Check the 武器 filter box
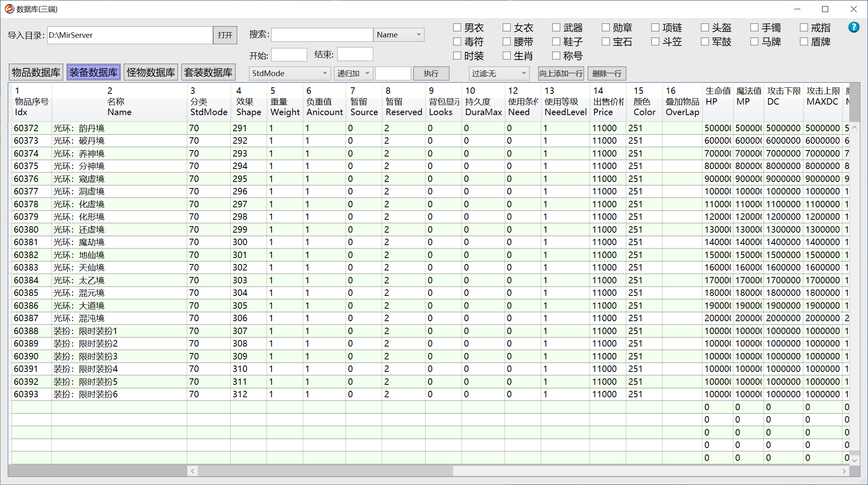Viewport: 868px width, 485px height. click(556, 27)
